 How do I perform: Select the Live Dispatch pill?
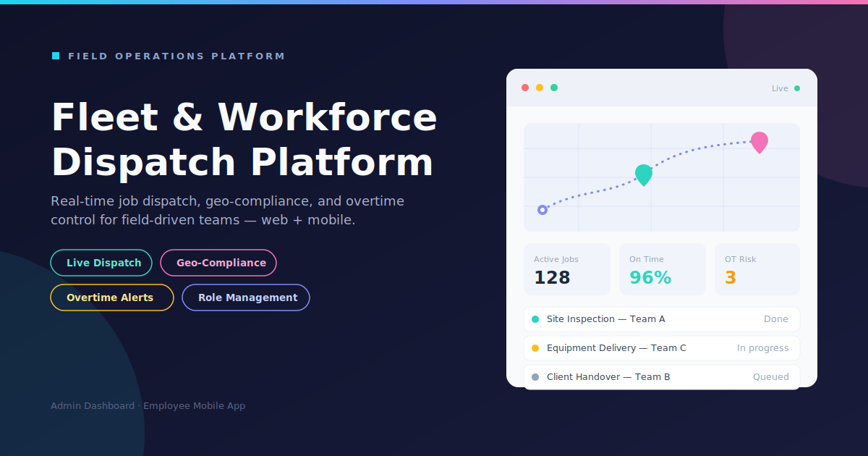click(x=101, y=263)
